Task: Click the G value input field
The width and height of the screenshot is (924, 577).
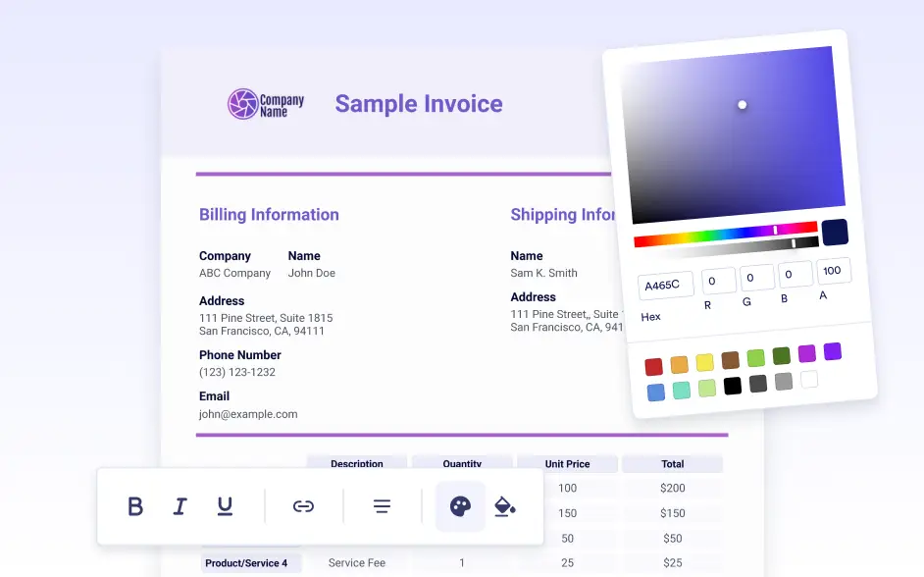Action: pyautogui.click(x=756, y=277)
